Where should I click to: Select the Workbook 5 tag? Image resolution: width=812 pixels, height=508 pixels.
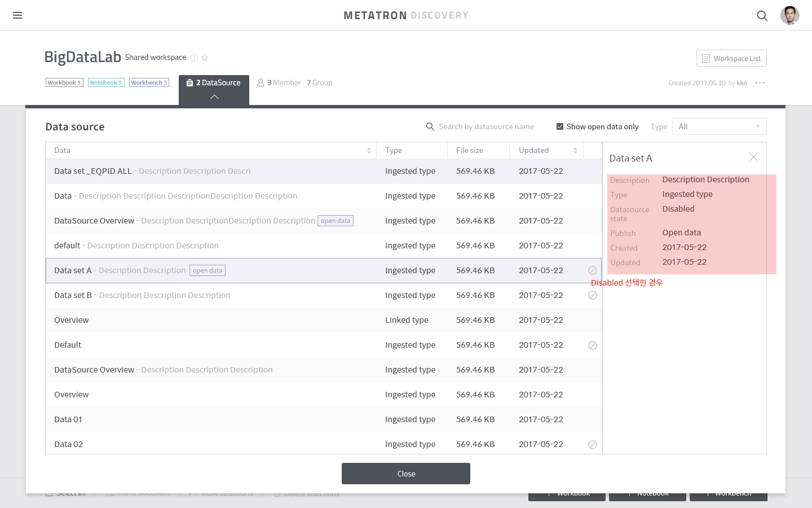pyautogui.click(x=64, y=82)
